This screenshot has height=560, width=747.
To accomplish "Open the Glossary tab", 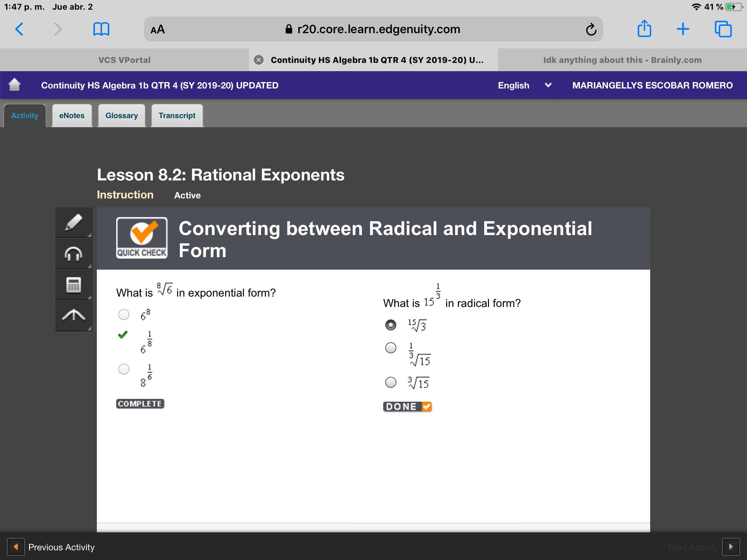I will (x=121, y=115).
